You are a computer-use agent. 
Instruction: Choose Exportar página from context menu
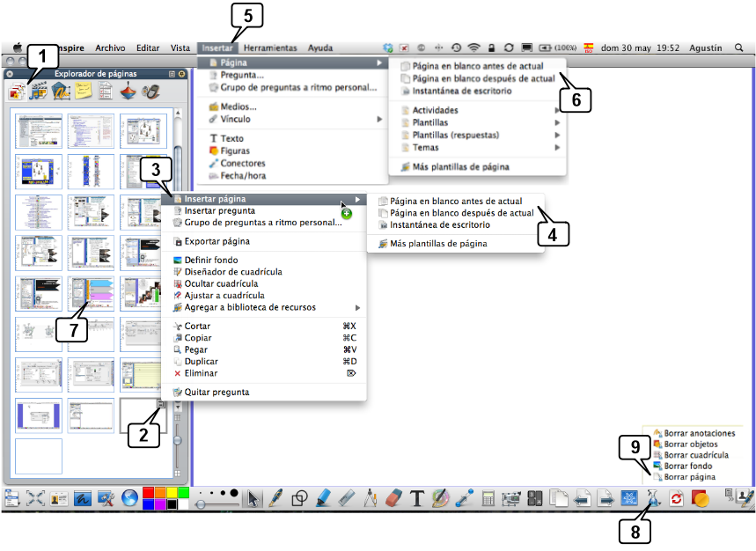click(x=217, y=241)
